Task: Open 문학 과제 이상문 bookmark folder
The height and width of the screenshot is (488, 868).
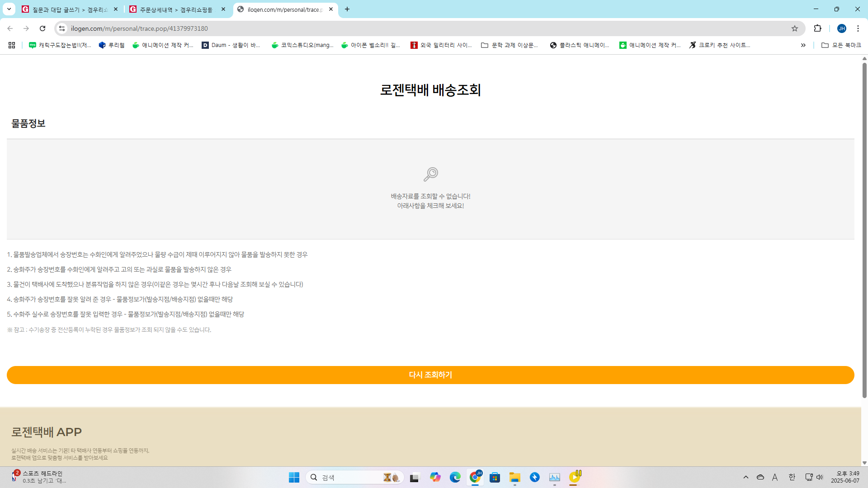Action: pos(509,45)
